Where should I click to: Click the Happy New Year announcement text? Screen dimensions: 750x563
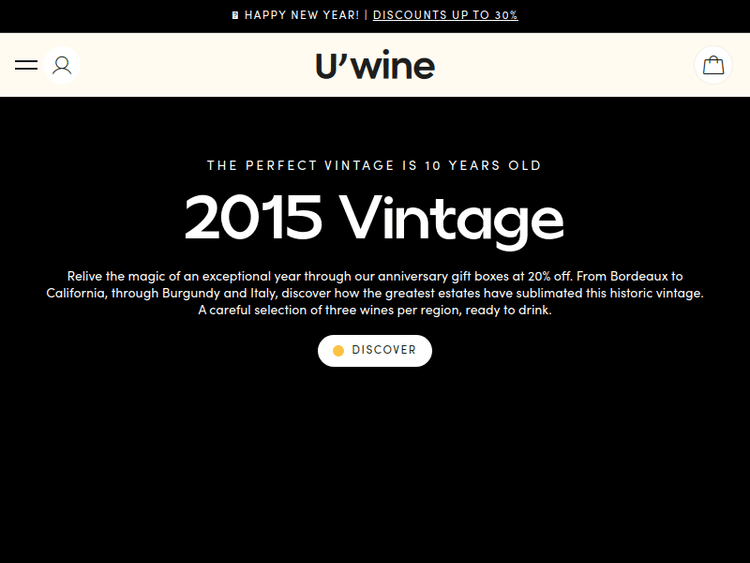tap(302, 15)
